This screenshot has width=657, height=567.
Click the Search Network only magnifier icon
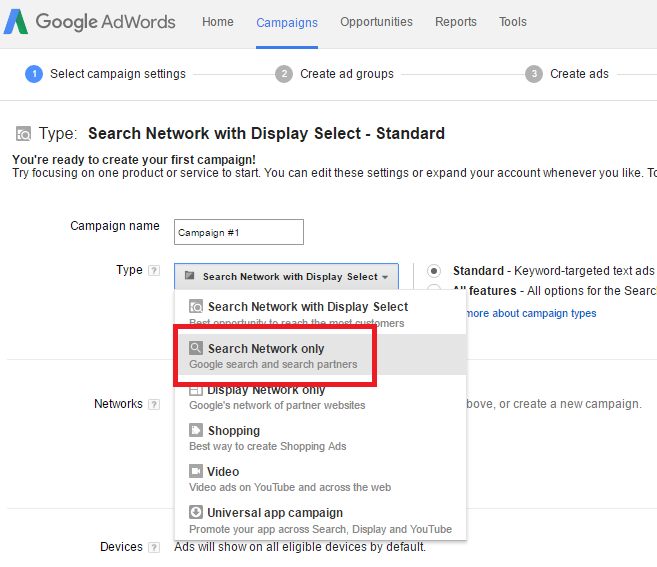(x=196, y=348)
